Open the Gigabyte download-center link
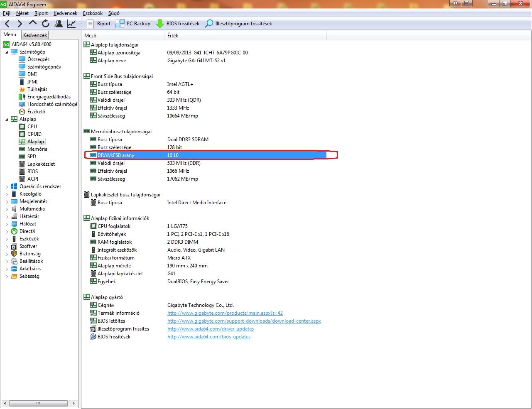 tap(244, 321)
